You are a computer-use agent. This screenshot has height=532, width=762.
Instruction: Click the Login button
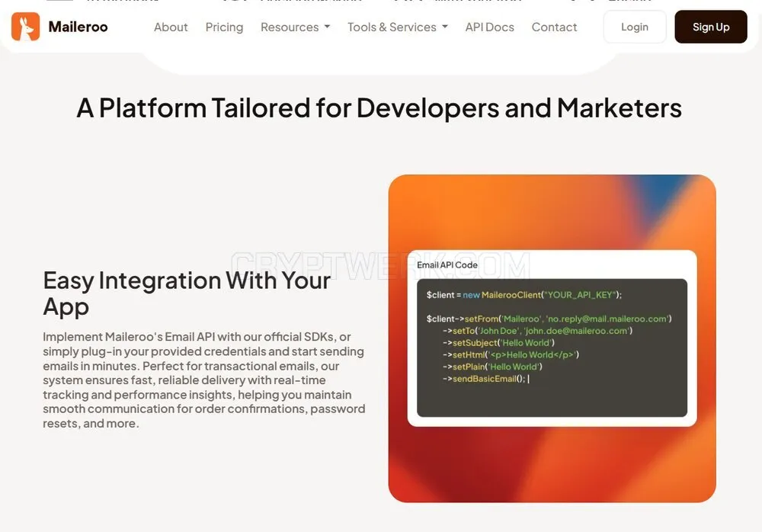point(635,27)
